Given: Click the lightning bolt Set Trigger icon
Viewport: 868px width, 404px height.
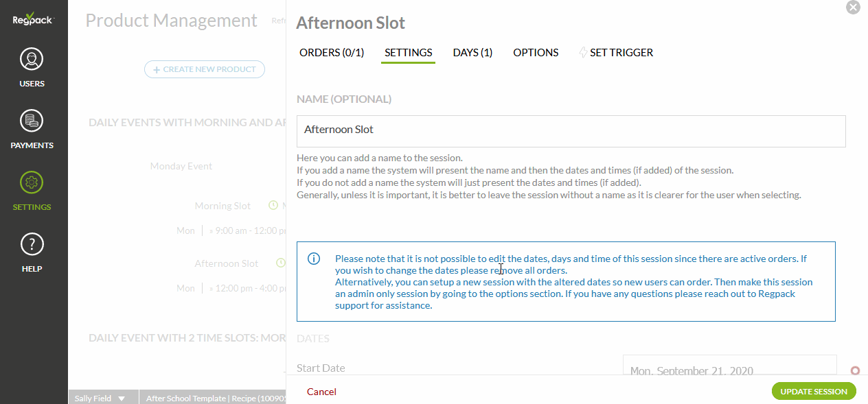Looking at the screenshot, I should point(583,53).
